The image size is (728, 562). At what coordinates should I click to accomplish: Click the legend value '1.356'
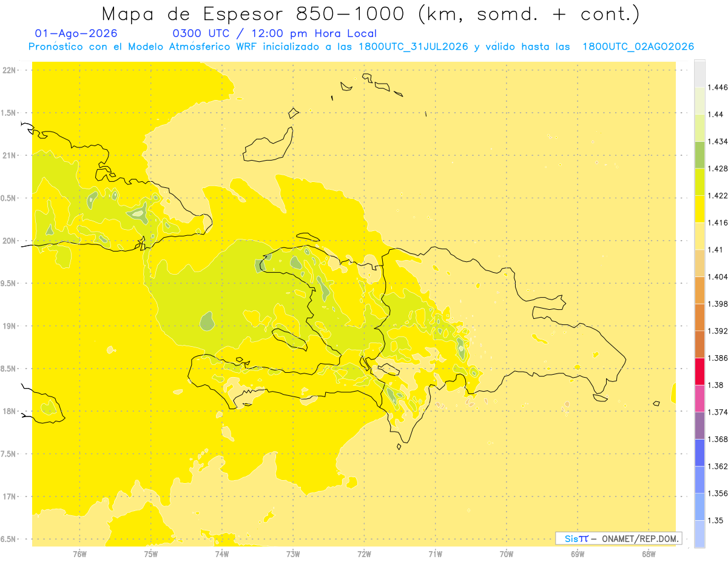point(718,493)
